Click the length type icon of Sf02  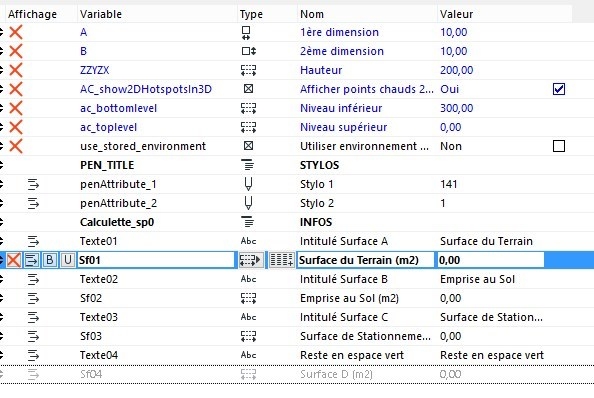coord(249,298)
